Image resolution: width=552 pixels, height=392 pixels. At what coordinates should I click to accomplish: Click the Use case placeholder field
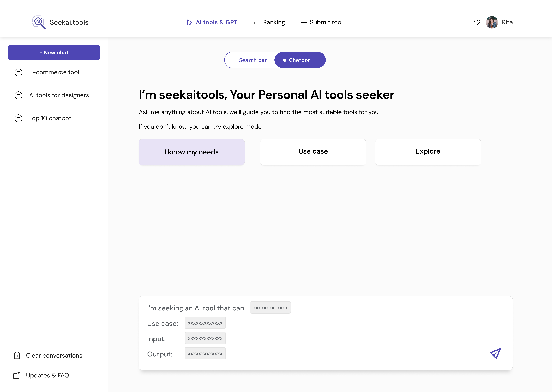205,323
